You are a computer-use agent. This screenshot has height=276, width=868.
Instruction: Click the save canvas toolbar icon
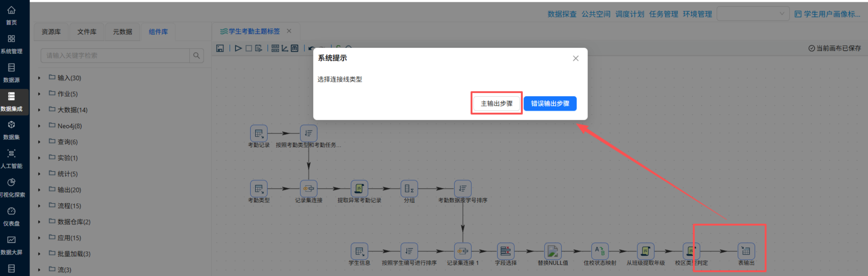220,49
